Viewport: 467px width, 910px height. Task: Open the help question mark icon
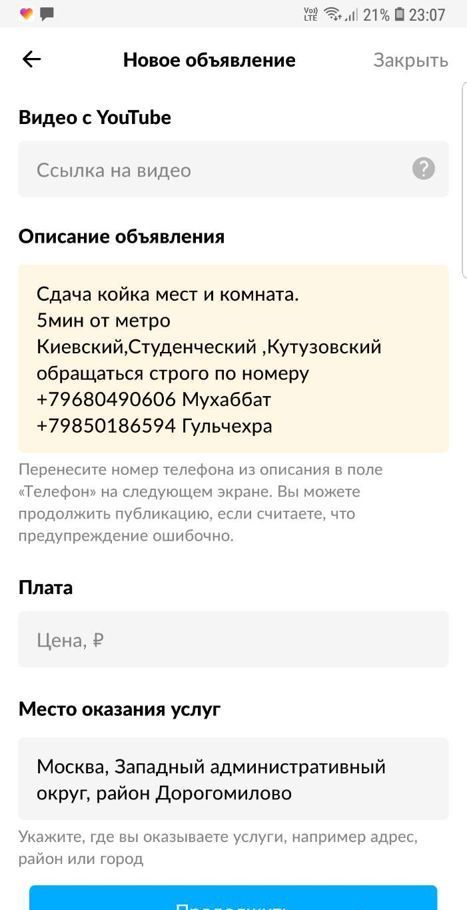point(423,169)
